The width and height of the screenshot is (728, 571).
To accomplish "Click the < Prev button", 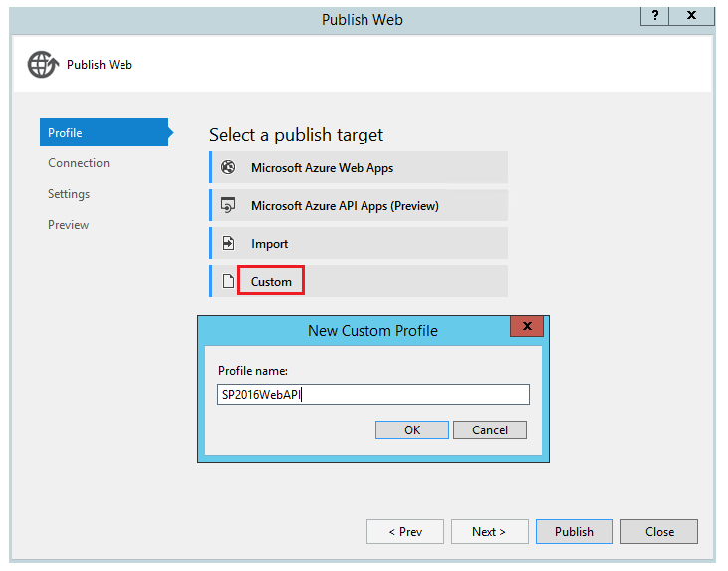I will [x=405, y=531].
